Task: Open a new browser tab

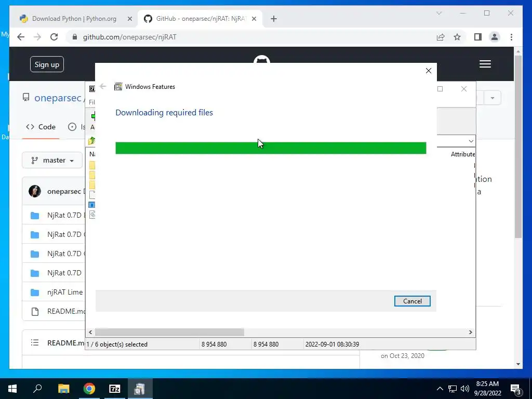Action: tap(274, 19)
